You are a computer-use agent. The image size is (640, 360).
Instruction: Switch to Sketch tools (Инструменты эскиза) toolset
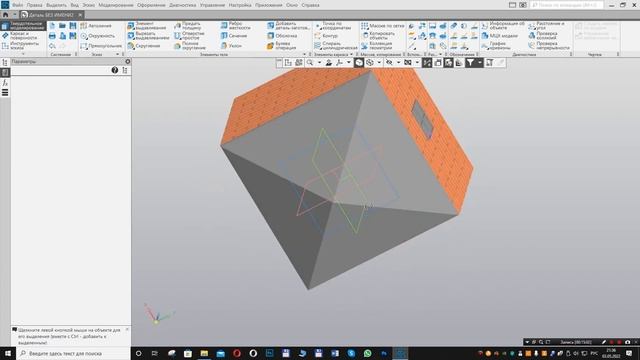tap(20, 46)
